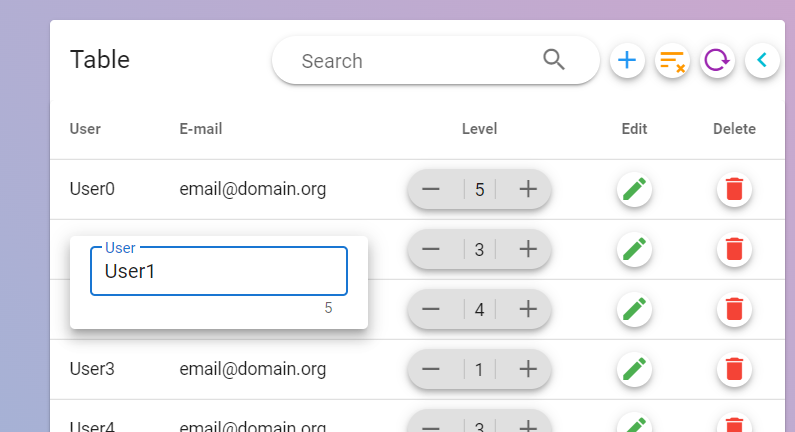Sort by the Level column header
The height and width of the screenshot is (432, 795).
479,129
